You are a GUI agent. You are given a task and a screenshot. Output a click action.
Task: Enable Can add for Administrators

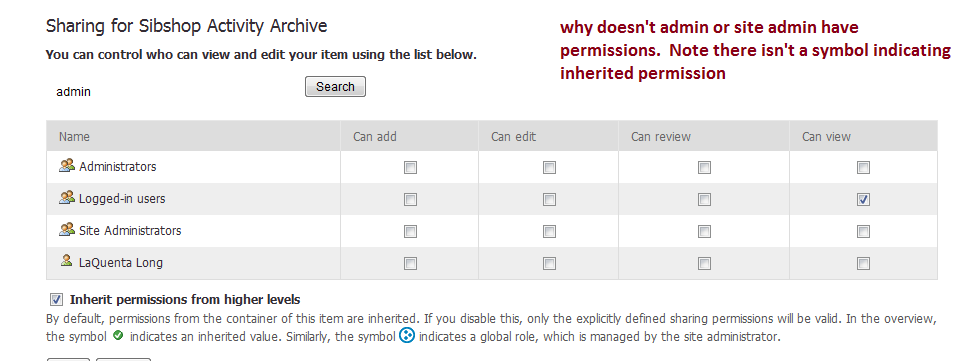411,167
